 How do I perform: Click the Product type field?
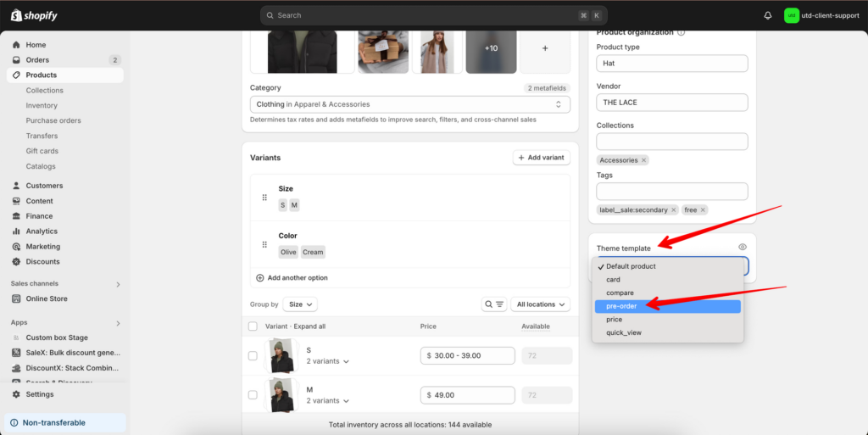click(x=672, y=64)
